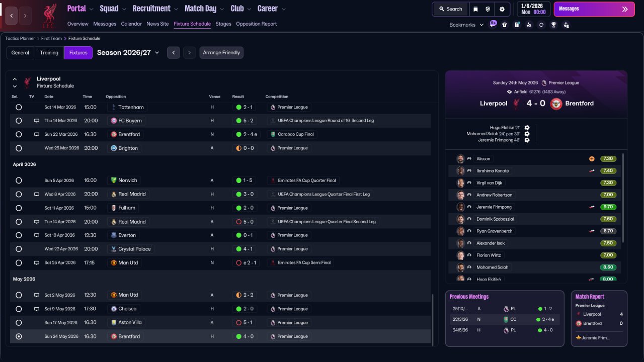644x362 pixels.
Task: Click goal icon next to Hugo Ekitiké 21'
Action: (x=527, y=128)
